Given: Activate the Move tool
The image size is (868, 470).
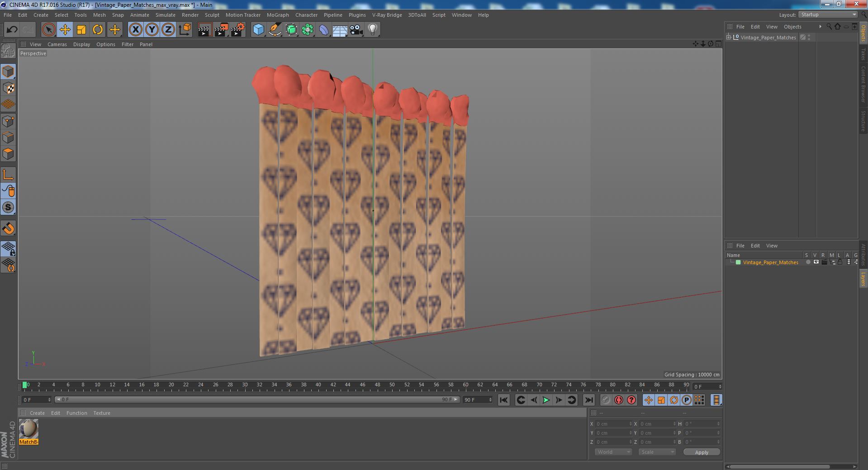Looking at the screenshot, I should click(x=65, y=30).
